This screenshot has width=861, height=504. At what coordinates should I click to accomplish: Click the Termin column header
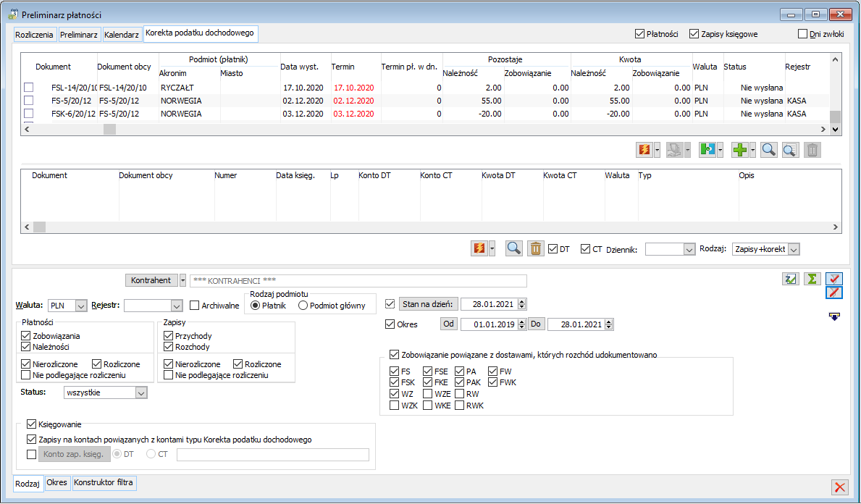coord(343,67)
